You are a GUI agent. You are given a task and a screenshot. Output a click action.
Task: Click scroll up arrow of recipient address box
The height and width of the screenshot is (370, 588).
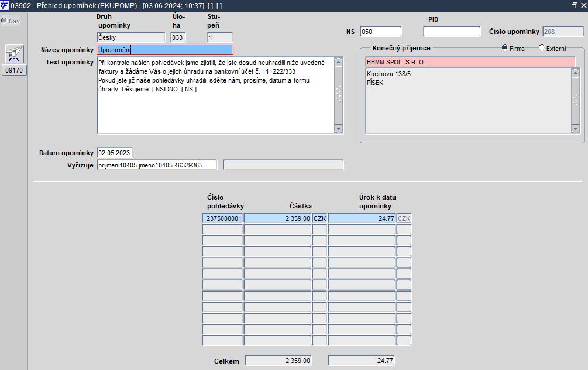tap(575, 73)
